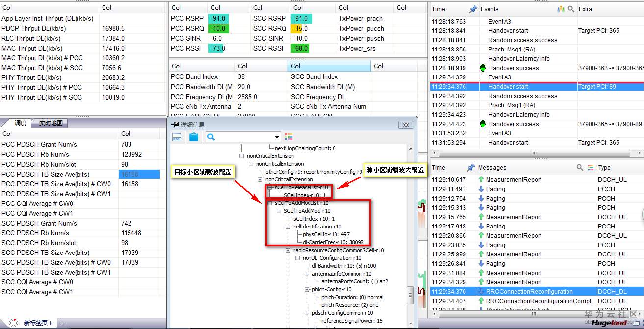Click the search magnifier in detail window
Image resolution: width=644 pixels, height=329 pixels.
[211, 137]
